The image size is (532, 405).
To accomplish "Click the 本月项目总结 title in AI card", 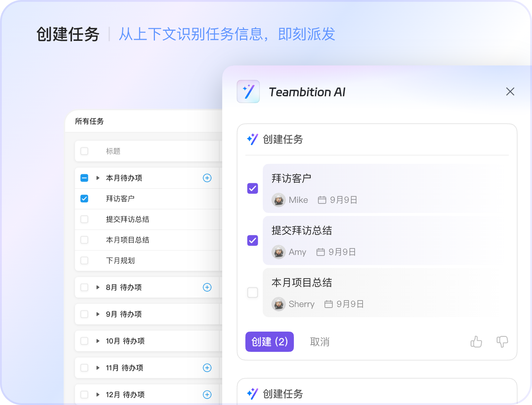I will [x=302, y=282].
